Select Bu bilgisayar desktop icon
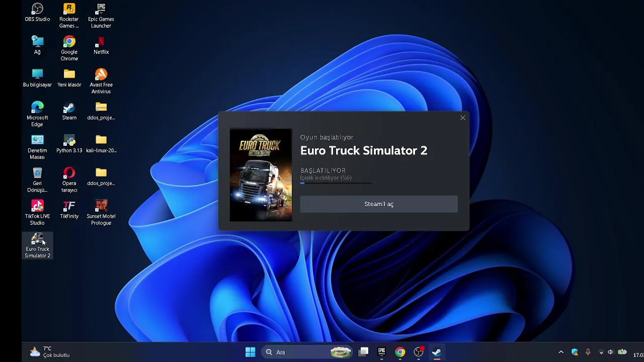Image resolution: width=644 pixels, height=362 pixels. (37, 78)
